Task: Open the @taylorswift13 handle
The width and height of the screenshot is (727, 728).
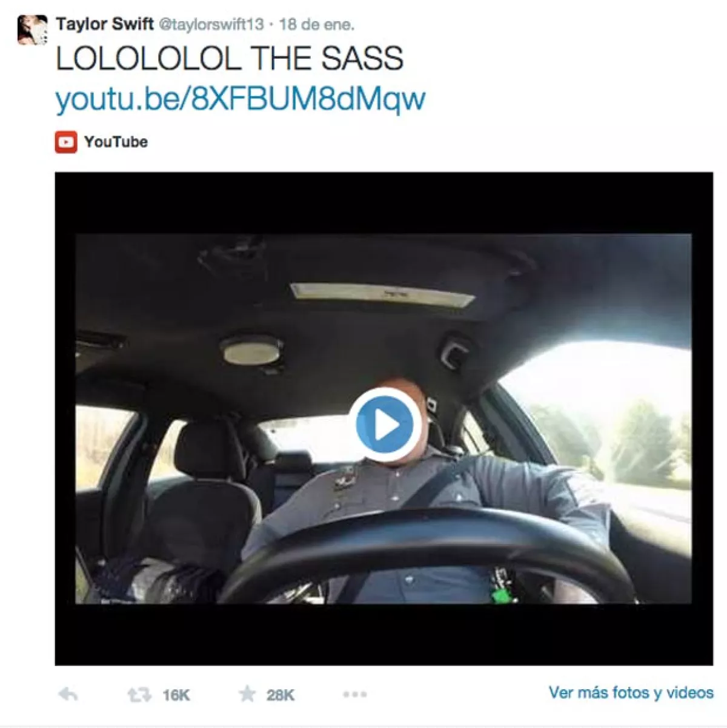Action: tap(211, 25)
